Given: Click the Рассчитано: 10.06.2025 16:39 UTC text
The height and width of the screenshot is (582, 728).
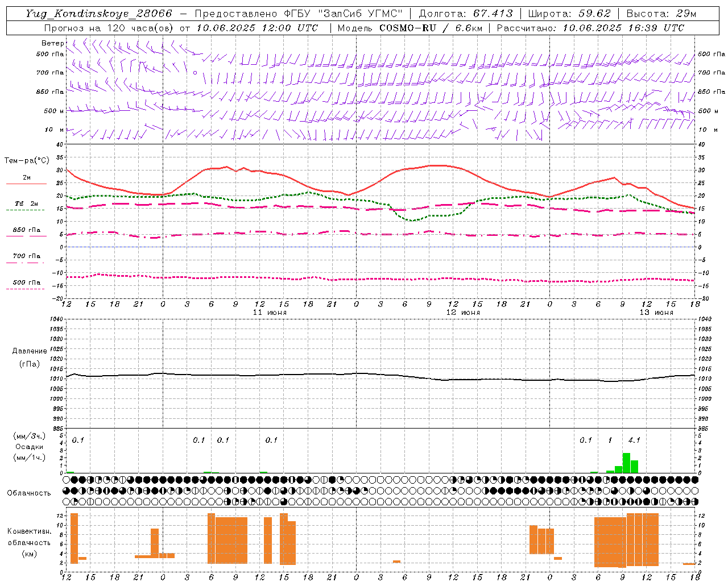Looking at the screenshot, I should (590, 28).
